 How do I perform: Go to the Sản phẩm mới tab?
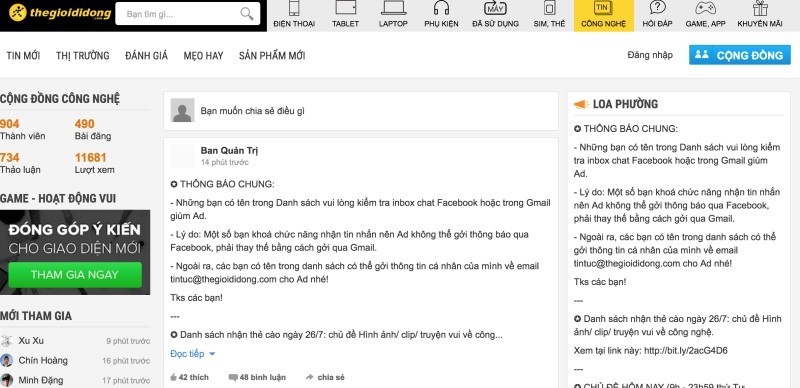pos(272,56)
